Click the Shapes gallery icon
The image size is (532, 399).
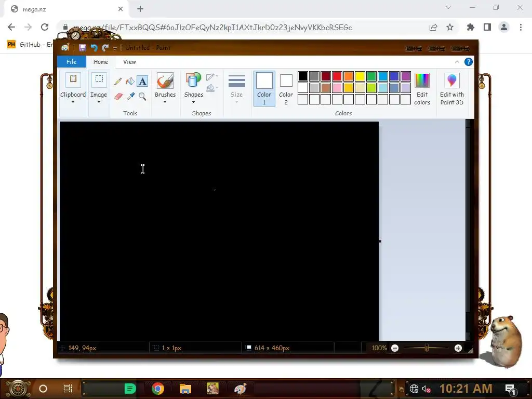pos(193,81)
